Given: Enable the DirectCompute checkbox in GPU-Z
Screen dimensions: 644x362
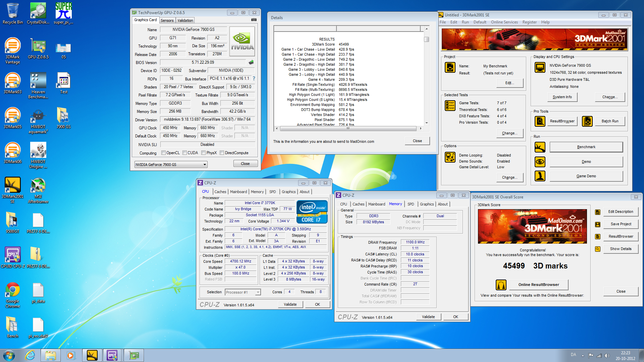Looking at the screenshot, I should (222, 153).
